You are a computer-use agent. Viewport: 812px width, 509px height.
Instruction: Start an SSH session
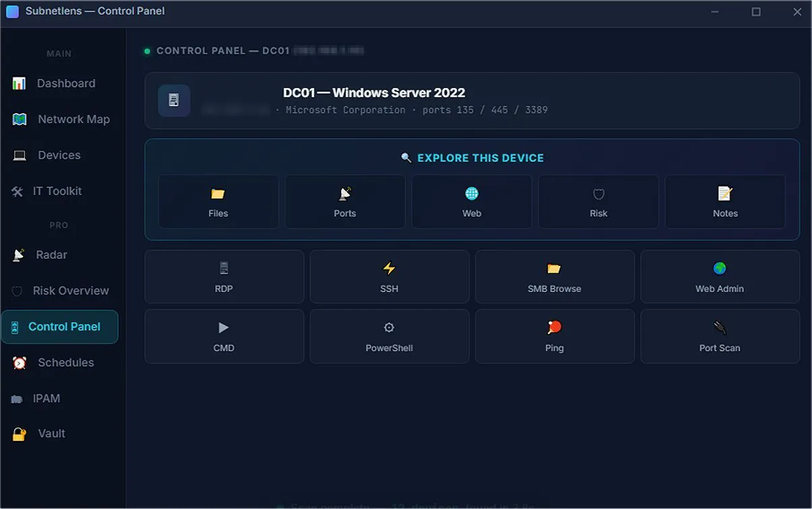tap(389, 277)
